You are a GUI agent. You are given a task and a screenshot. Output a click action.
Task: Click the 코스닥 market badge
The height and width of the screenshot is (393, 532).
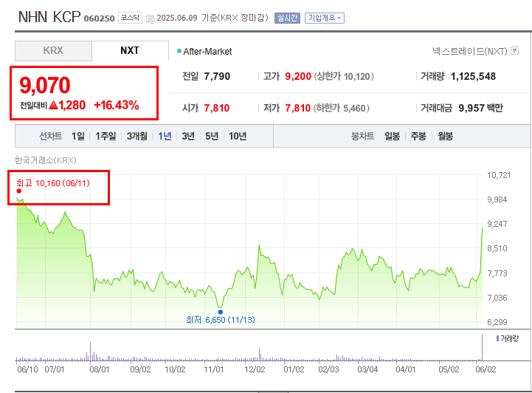[131, 18]
